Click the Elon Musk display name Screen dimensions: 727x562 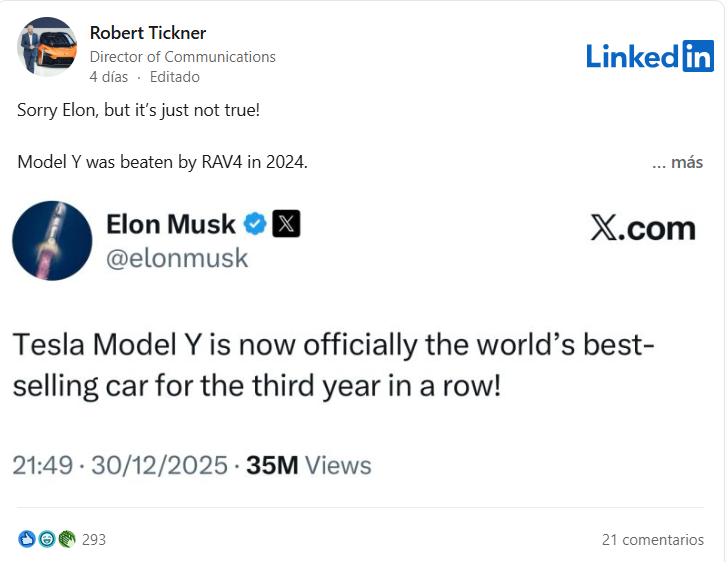click(171, 224)
